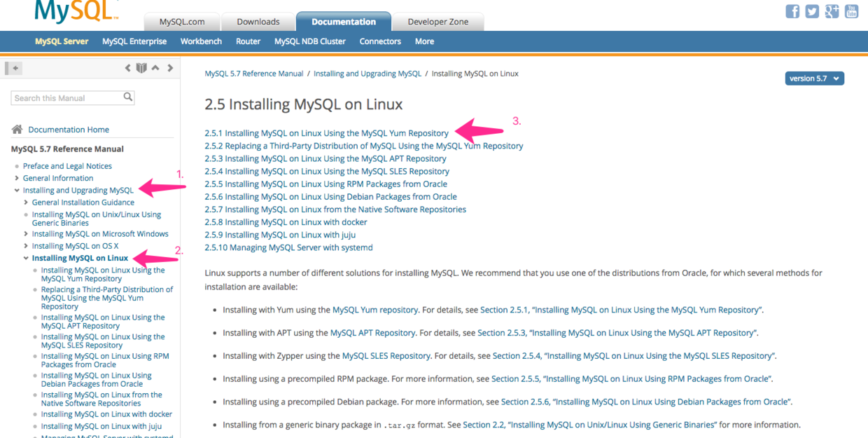Open MySQL Server in the blue menu

(62, 41)
